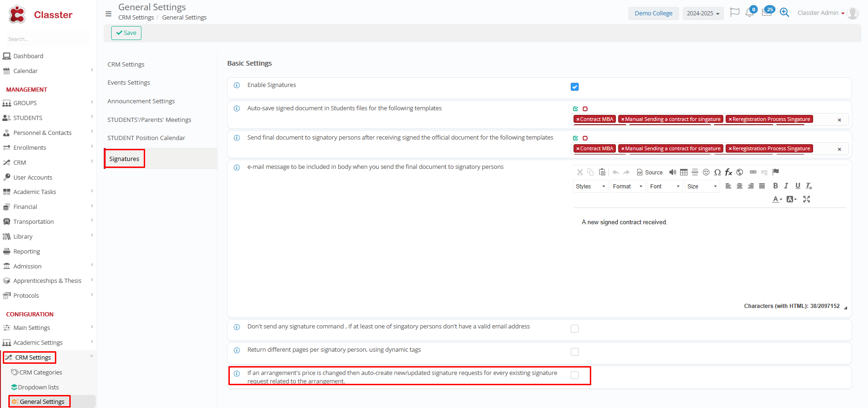Screen dimensions: 868x408
Task: Click the sidebar Search field
Action: click(x=47, y=39)
